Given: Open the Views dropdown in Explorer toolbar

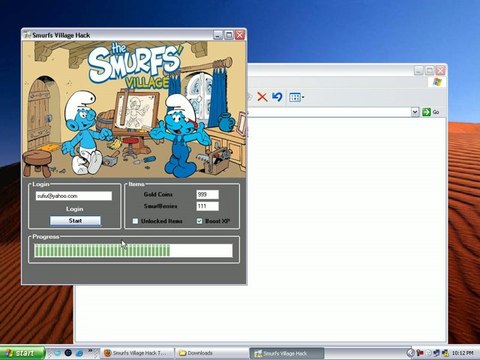Looking at the screenshot, I should tap(296, 97).
